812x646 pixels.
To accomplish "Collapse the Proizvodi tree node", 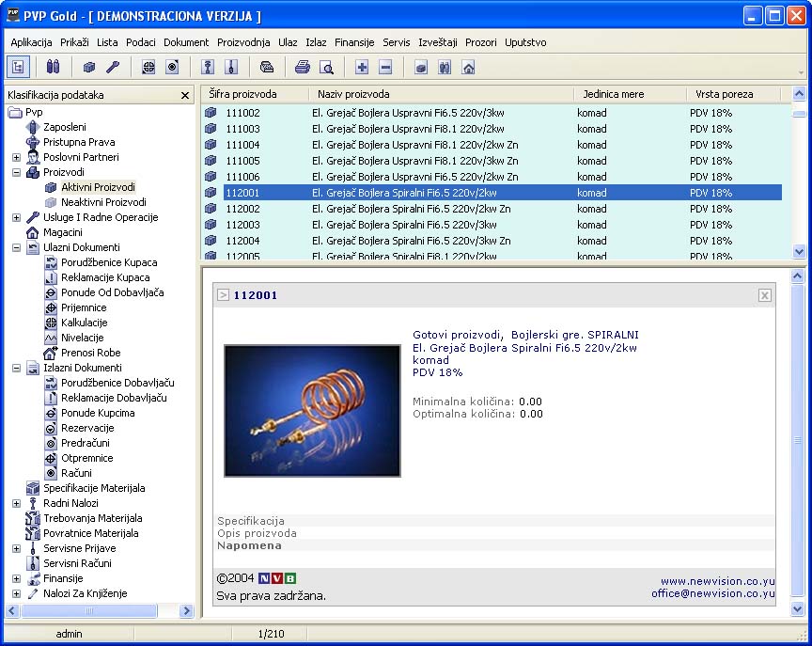I will [x=16, y=172].
